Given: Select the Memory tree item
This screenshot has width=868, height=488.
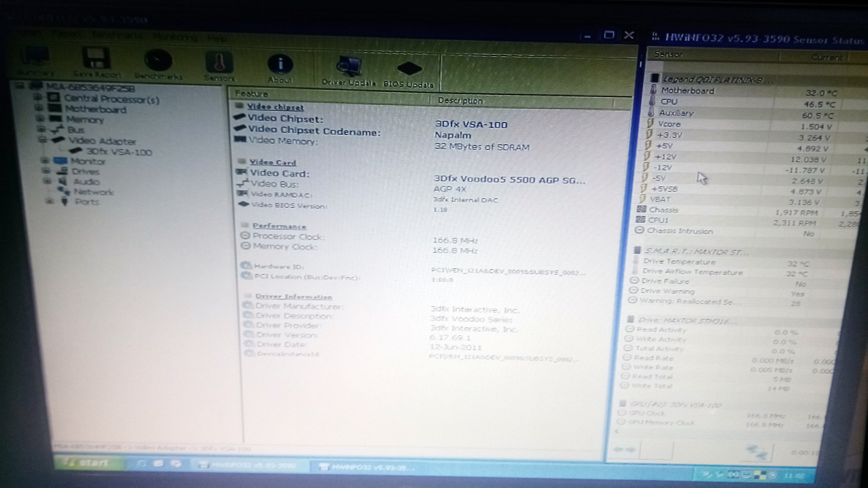Looking at the screenshot, I should [x=85, y=120].
